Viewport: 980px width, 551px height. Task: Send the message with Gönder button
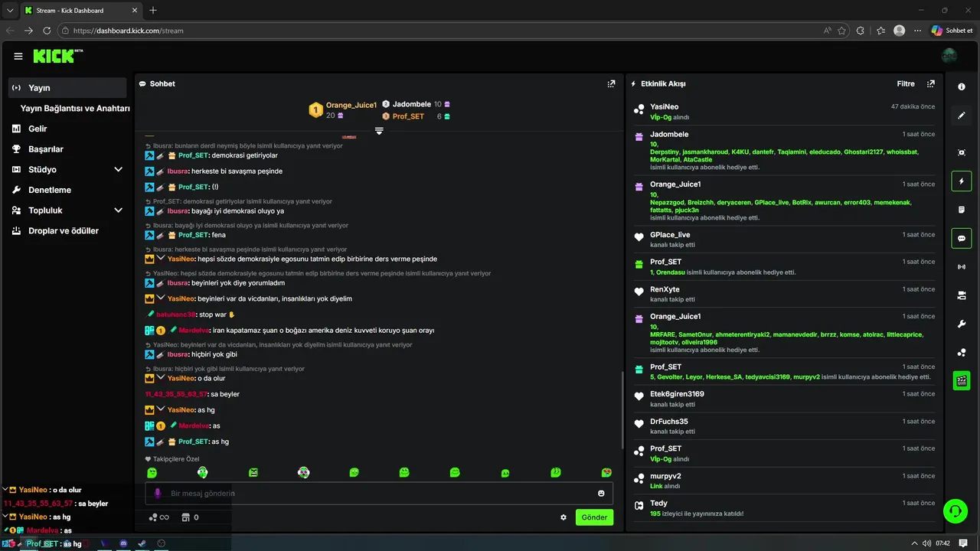(594, 517)
